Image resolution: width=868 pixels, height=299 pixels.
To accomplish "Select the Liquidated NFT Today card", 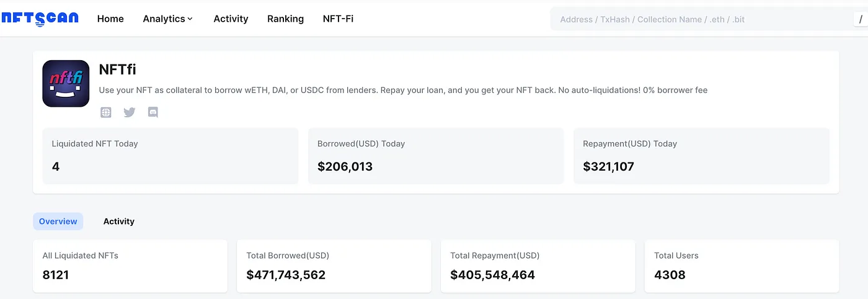I will coord(170,156).
